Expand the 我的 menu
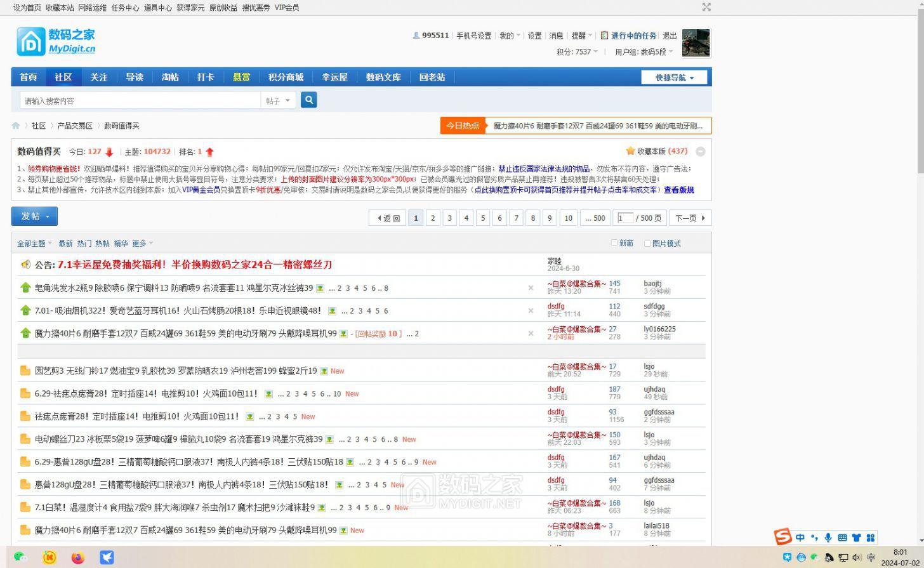The width and height of the screenshot is (924, 568). tap(510, 36)
